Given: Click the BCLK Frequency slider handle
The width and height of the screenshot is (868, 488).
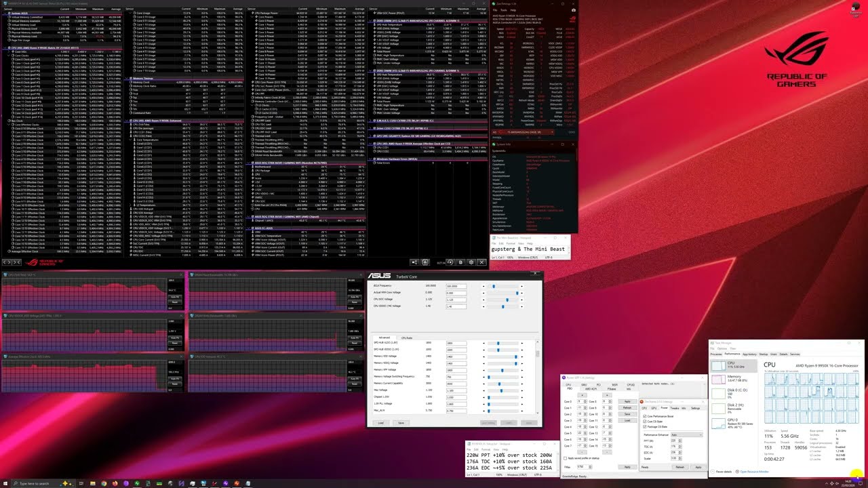Looking at the screenshot, I should pos(494,286).
